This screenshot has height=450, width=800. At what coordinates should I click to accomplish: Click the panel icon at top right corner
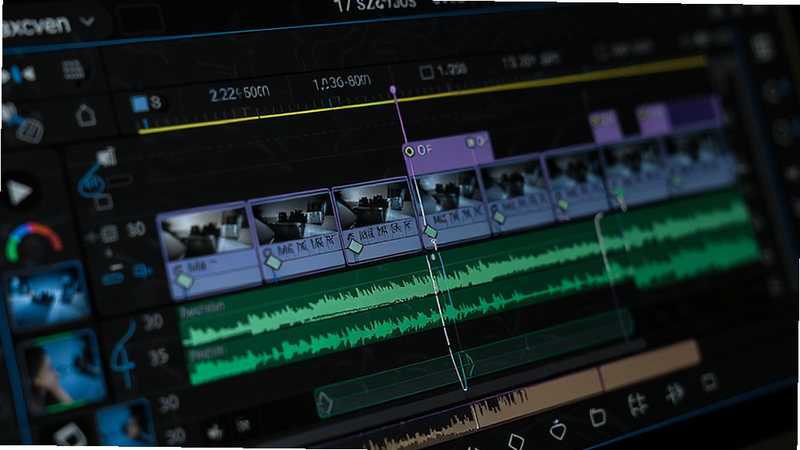tap(764, 47)
